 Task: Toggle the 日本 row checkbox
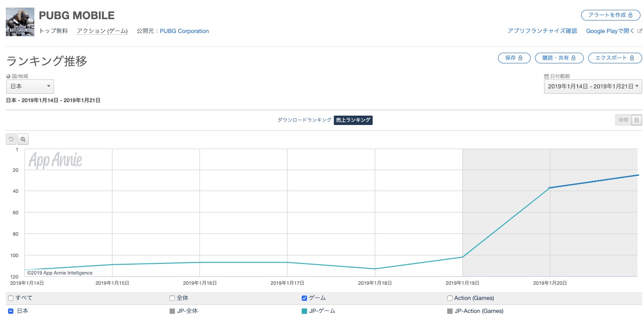[11, 311]
